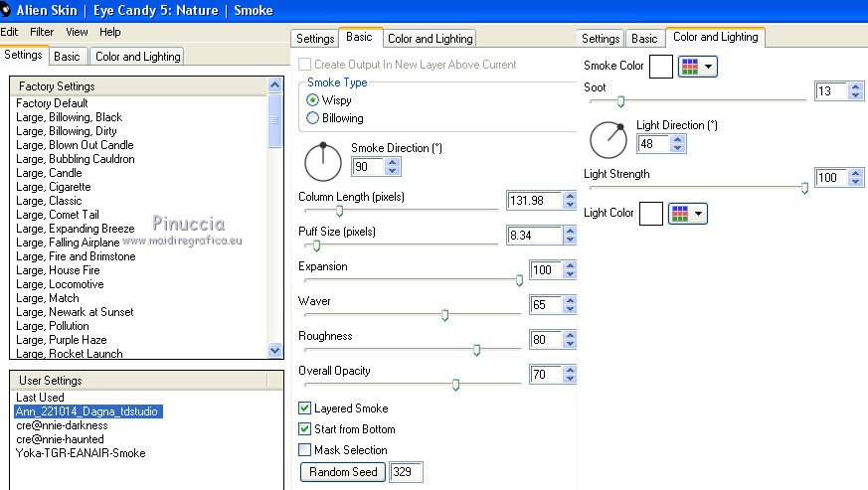Click the Smoke Direction dial
The height and width of the screenshot is (490, 868).
[x=322, y=160]
